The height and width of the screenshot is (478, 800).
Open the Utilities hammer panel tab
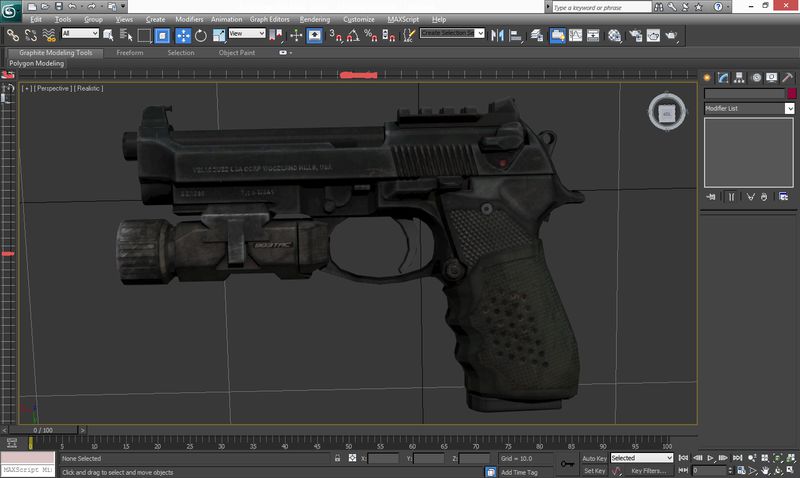789,77
